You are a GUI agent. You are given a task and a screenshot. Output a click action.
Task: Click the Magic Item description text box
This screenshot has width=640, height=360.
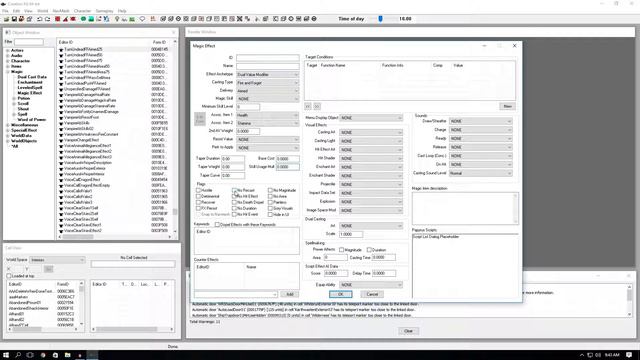tap(465, 208)
